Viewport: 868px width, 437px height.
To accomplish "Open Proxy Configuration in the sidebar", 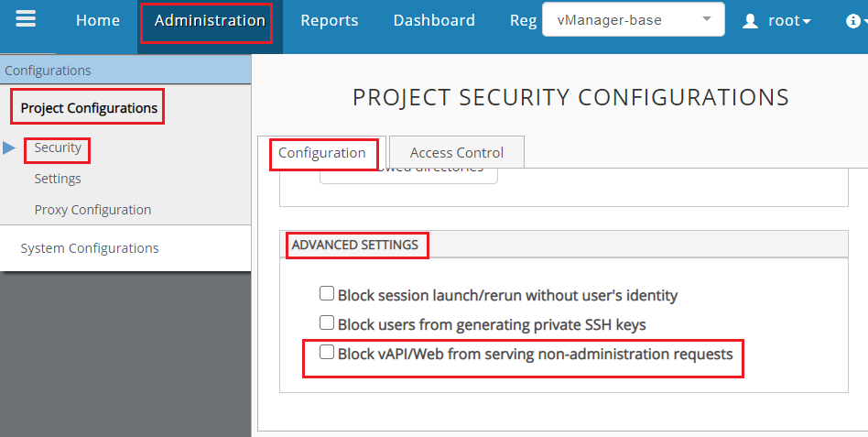I will click(92, 210).
